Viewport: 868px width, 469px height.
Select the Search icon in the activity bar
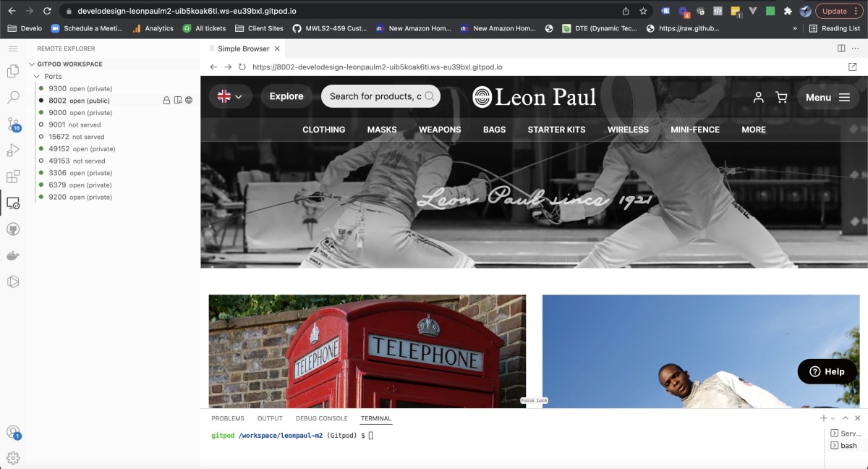coord(12,97)
